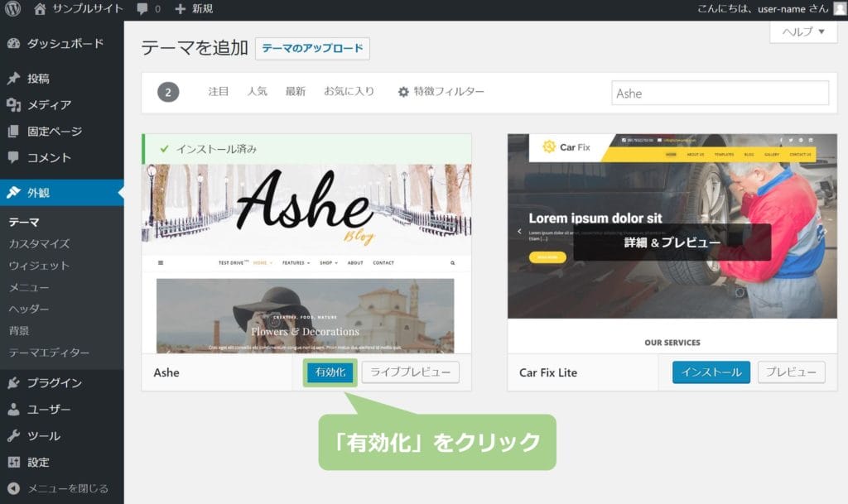Image resolution: width=848 pixels, height=504 pixels.
Task: Click hamburger menu icon in Ashe preview
Action: click(161, 263)
